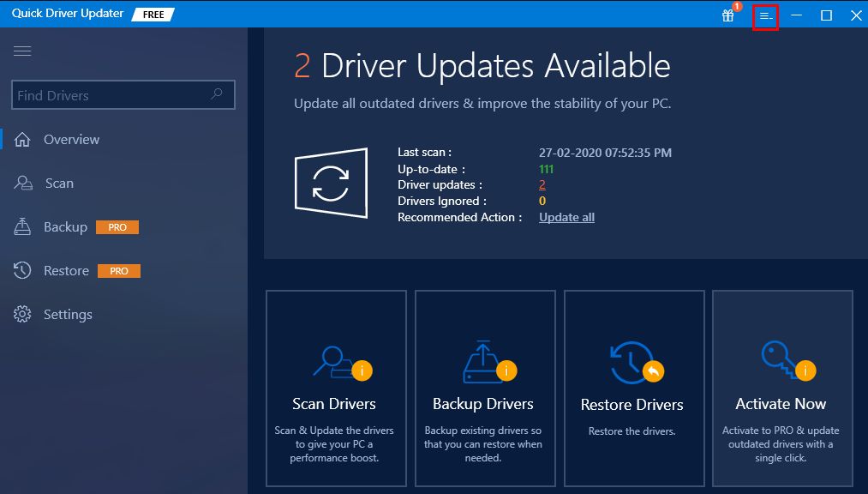Click the Scan Drivers magnifier icon
Screen dimensions: 868x494
click(333, 362)
